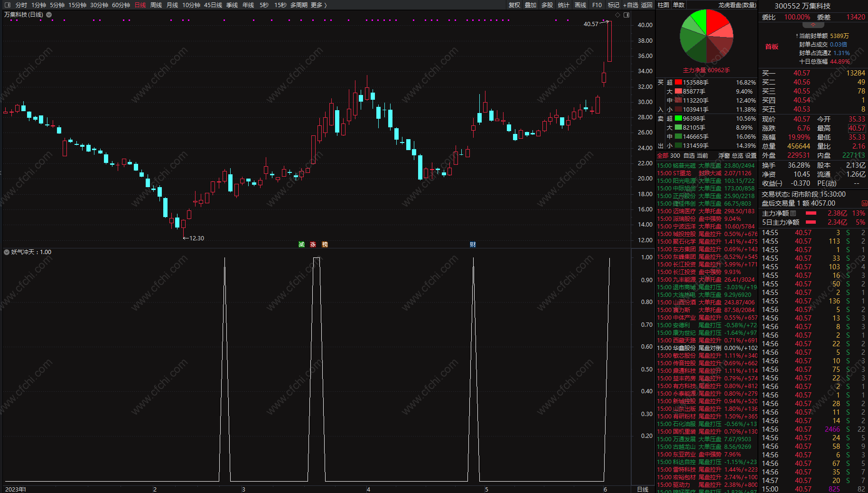
Task: Select the 阳光电源 alert row
Action: click(707, 180)
